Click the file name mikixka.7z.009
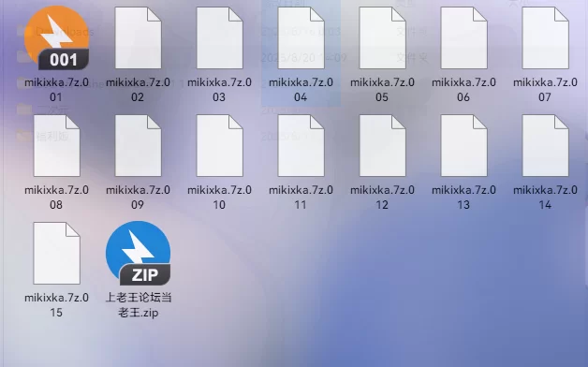588x367 pixels. click(138, 198)
